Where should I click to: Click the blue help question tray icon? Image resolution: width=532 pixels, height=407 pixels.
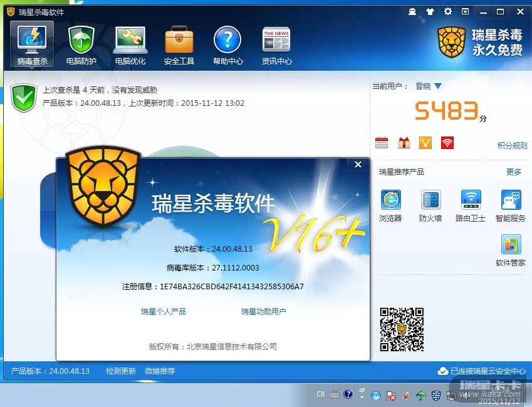click(348, 394)
